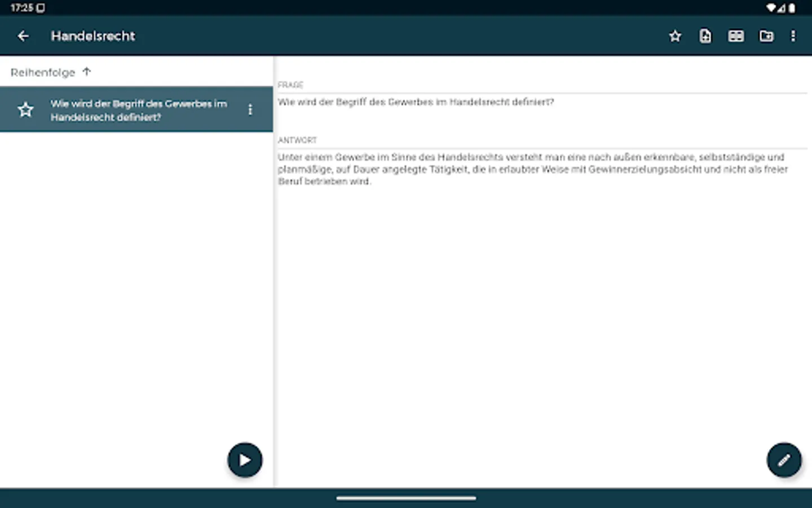The width and height of the screenshot is (812, 508).
Task: Add a new card via document-plus icon
Action: (x=705, y=36)
